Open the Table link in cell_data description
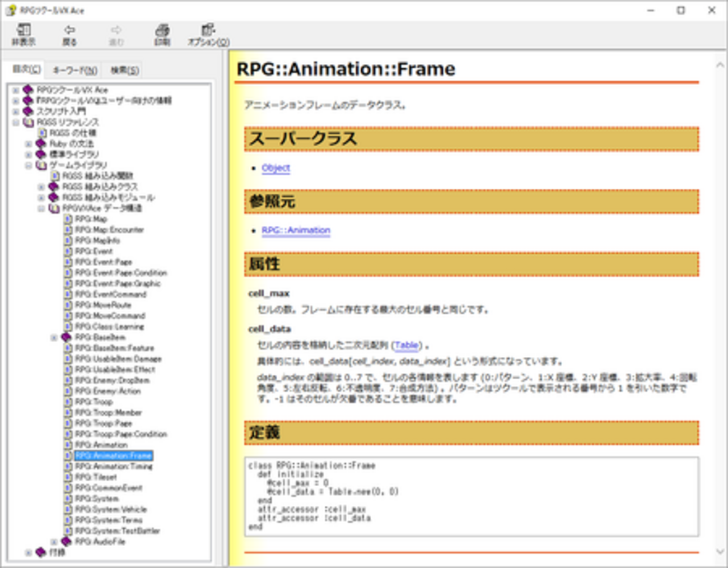The width and height of the screenshot is (728, 568). pyautogui.click(x=406, y=346)
